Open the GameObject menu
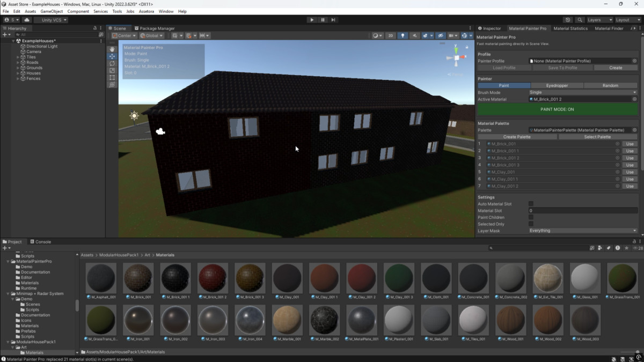The height and width of the screenshot is (362, 644). tap(52, 11)
